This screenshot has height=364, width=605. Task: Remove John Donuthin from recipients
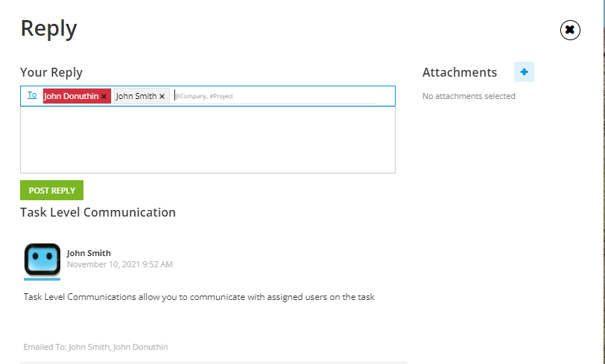click(104, 97)
